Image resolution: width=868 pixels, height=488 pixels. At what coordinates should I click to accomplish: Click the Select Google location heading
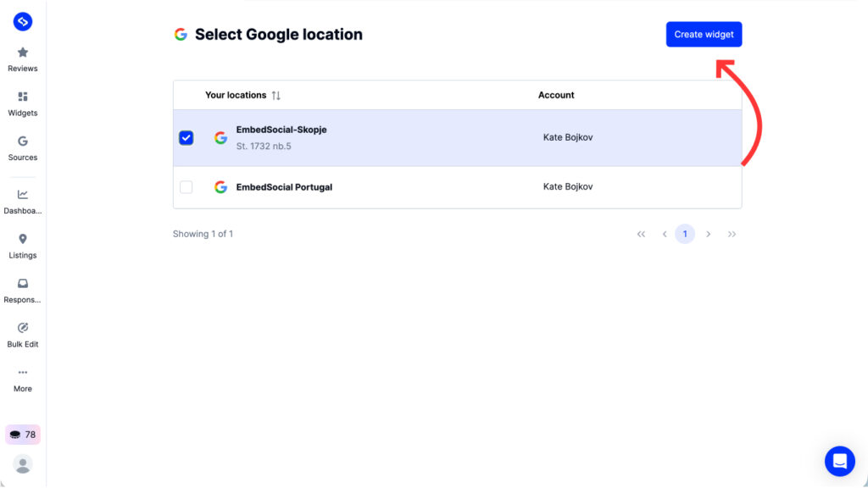click(x=278, y=34)
